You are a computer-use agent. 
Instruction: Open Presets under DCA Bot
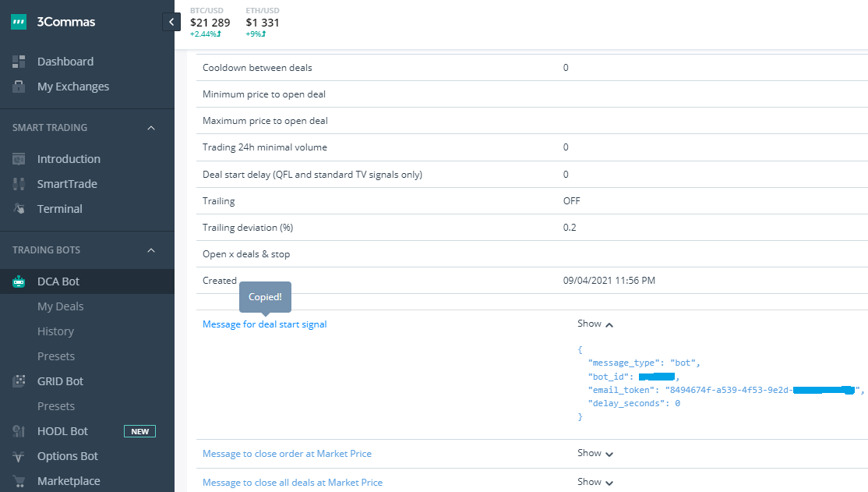56,356
